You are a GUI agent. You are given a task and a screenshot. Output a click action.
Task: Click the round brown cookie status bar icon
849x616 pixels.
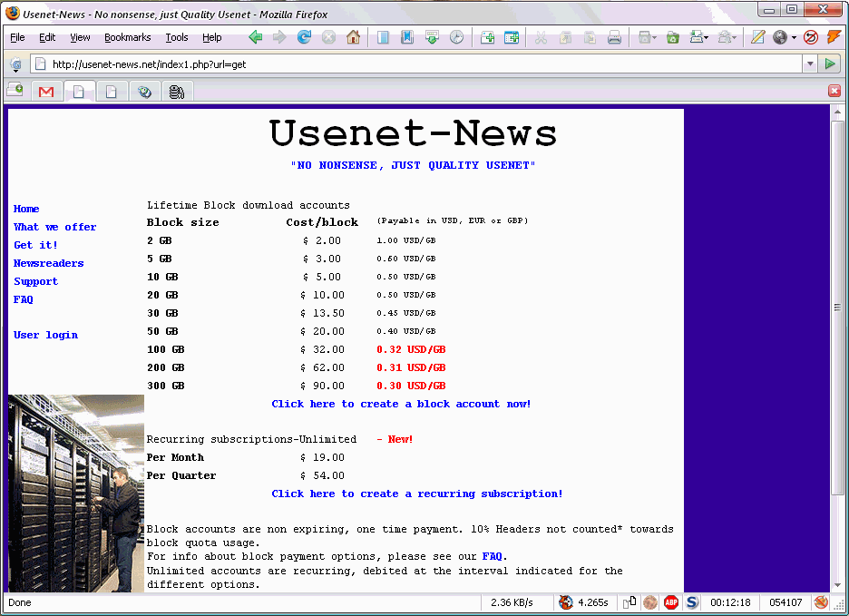650,602
